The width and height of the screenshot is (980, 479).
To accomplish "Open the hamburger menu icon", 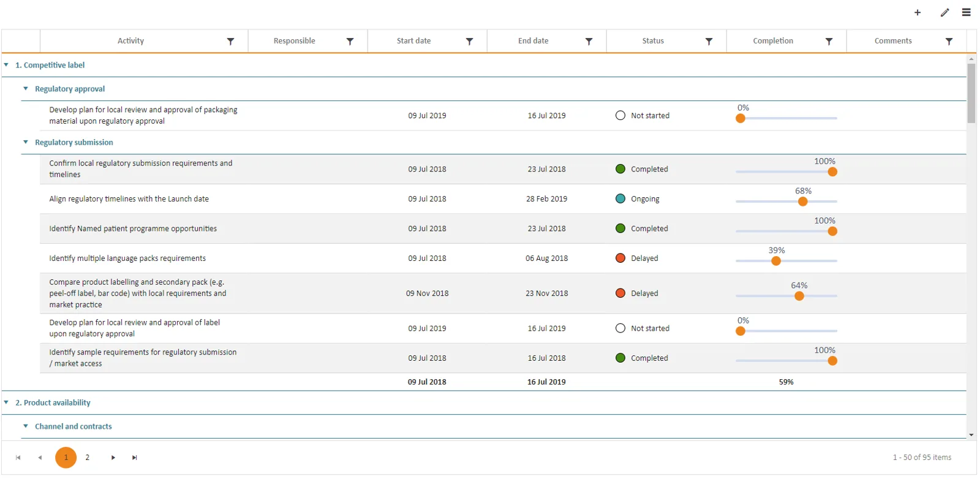I will click(967, 12).
